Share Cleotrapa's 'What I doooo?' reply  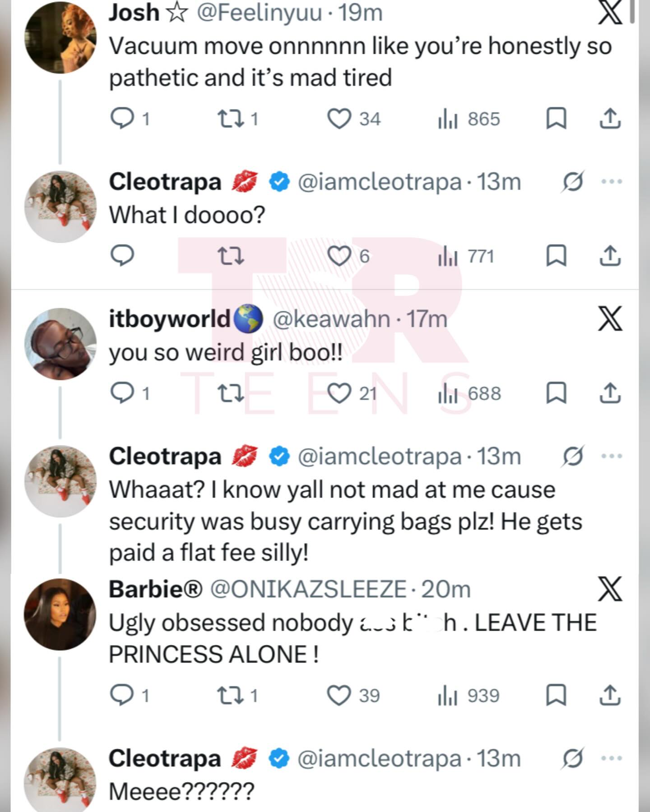click(x=610, y=256)
